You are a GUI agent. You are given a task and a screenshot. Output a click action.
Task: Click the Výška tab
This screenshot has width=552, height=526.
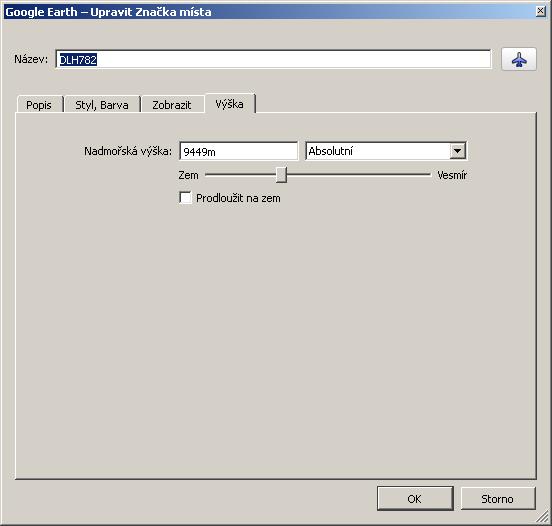(230, 104)
